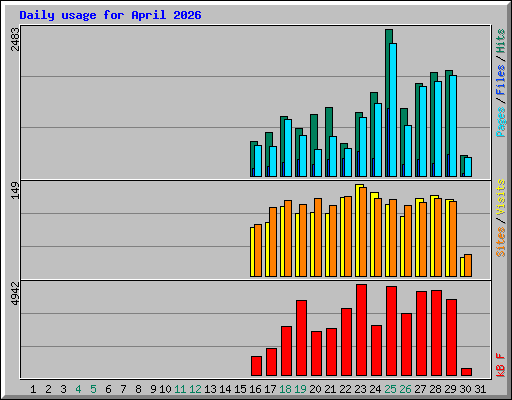Viewport: 512px width, 400px height.
Task: Click the red kilobytes bar for day 16
Action: click(x=256, y=366)
